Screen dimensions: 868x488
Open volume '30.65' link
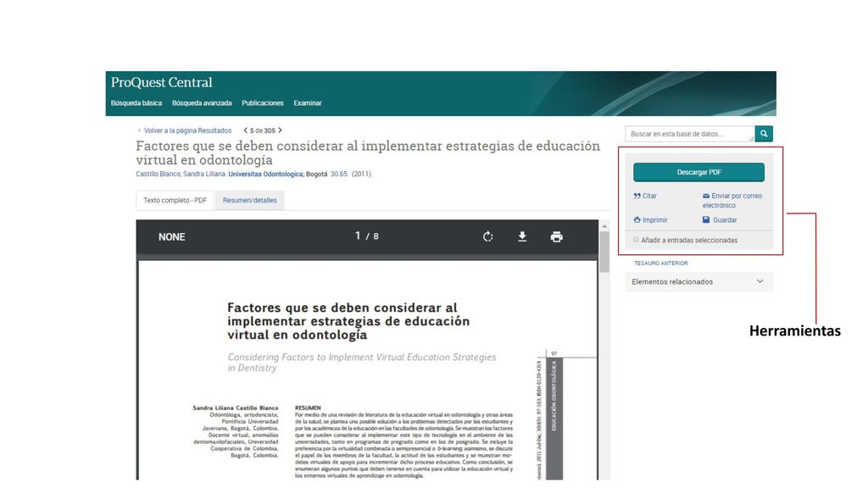click(339, 174)
